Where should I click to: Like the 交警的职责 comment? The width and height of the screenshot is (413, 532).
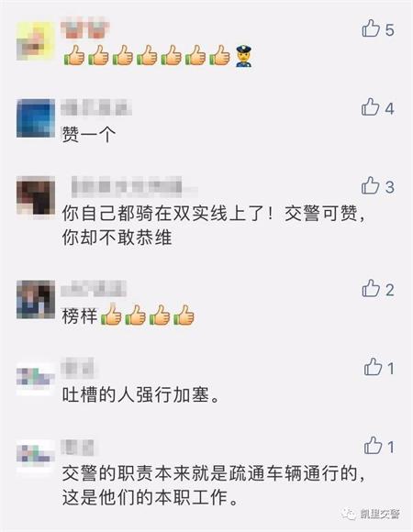(373, 446)
